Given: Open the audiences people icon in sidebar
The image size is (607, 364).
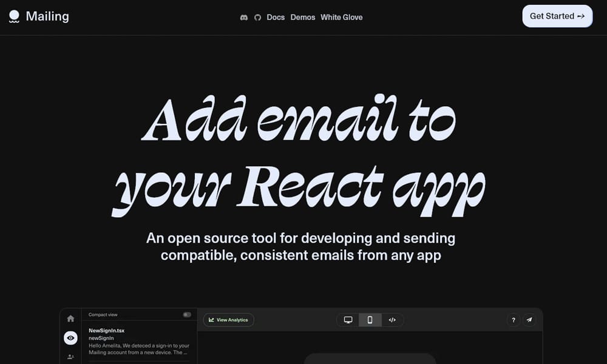Looking at the screenshot, I should (70, 357).
